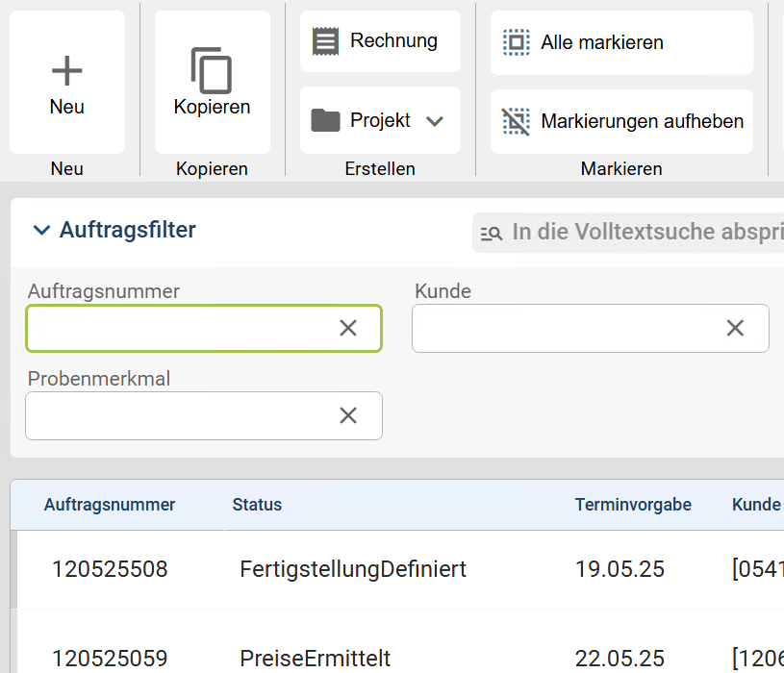Sort by the Auftragsnummer column header

pos(110,505)
